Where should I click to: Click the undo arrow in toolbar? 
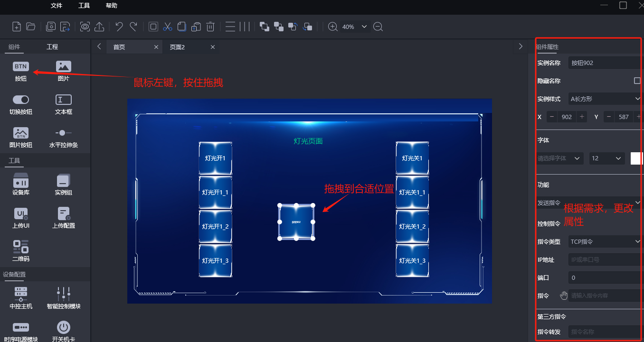coord(119,27)
